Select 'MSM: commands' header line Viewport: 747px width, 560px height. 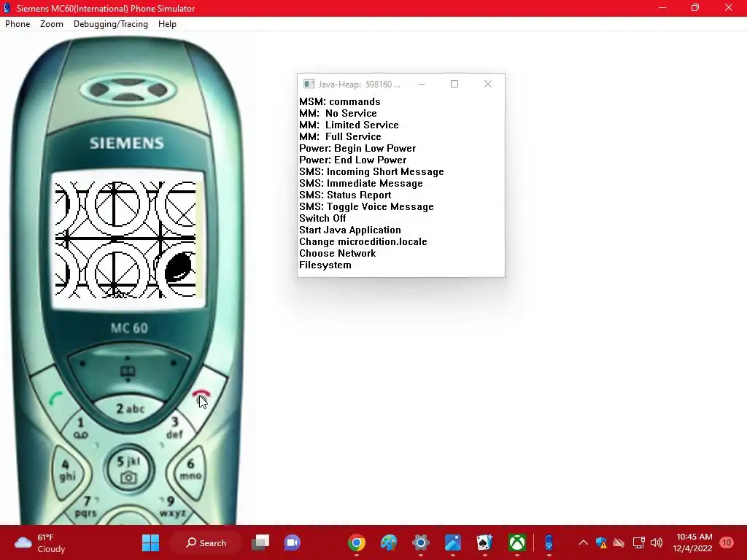(x=340, y=101)
